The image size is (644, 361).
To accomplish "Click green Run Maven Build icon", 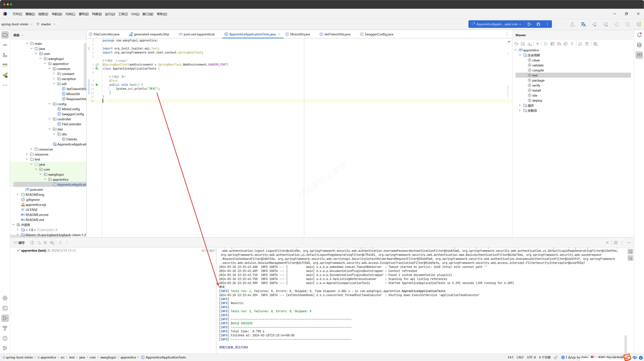I will coord(546,44).
